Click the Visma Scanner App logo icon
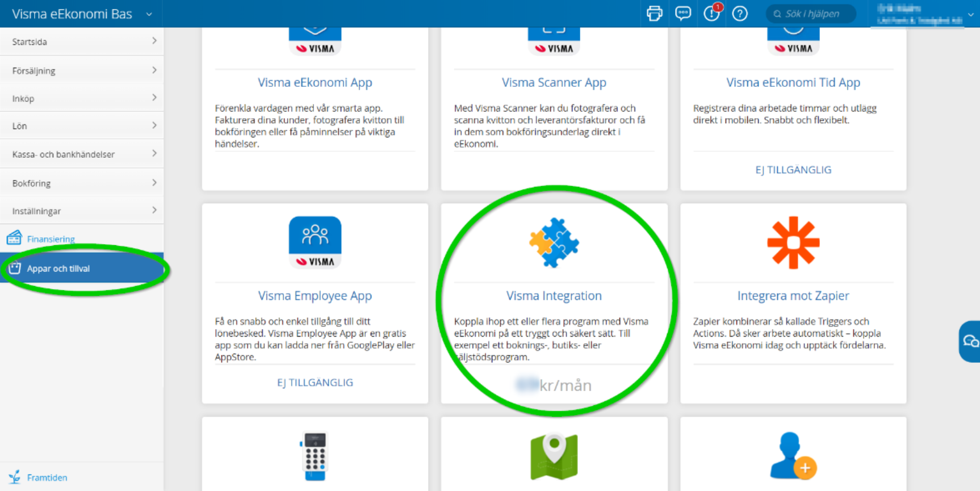 coord(554,41)
